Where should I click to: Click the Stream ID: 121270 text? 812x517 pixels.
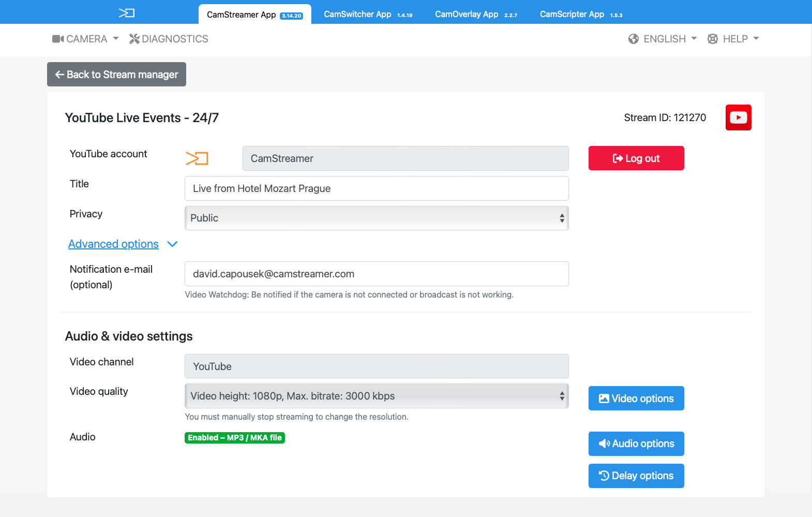(x=665, y=117)
